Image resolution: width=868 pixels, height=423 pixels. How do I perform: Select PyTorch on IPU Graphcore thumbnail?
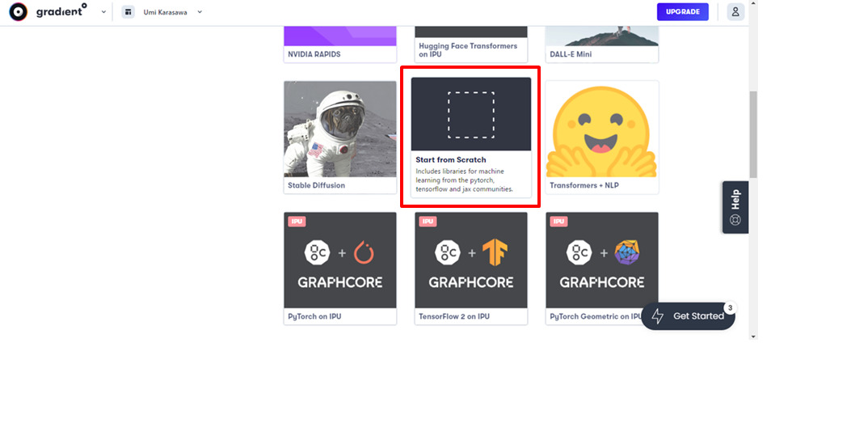click(x=340, y=260)
